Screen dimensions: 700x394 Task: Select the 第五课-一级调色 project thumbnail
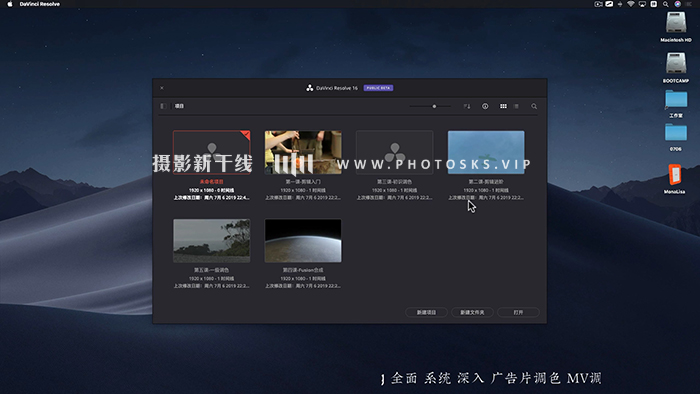[x=212, y=241]
